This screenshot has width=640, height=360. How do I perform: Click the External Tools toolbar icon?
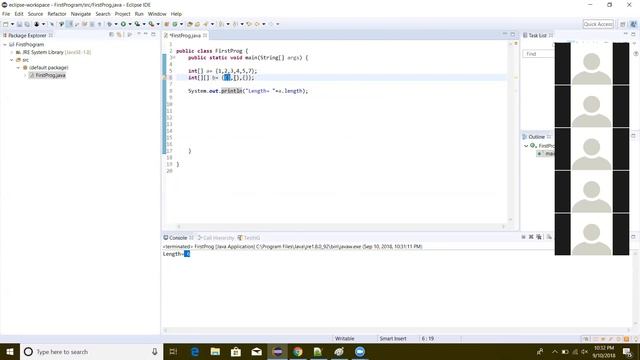pos(151,24)
